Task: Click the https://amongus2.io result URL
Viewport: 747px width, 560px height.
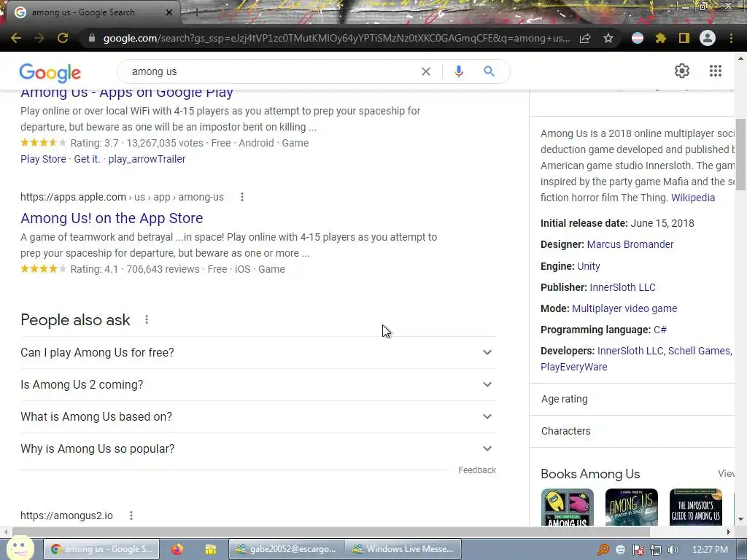Action: [x=66, y=516]
